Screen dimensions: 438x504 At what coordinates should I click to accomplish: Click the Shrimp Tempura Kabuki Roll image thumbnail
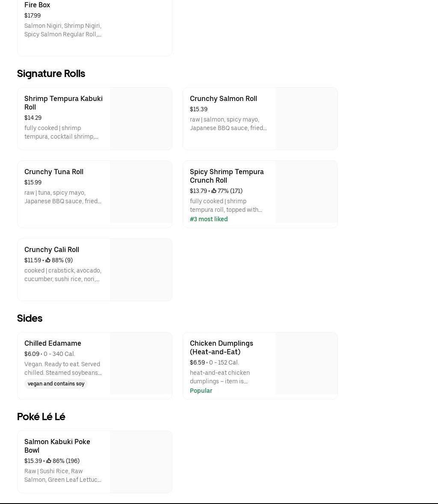(141, 119)
